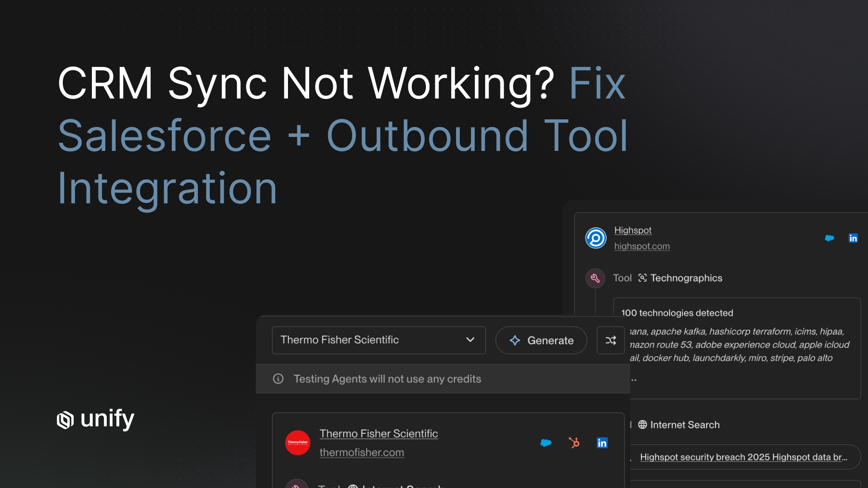Click the sparkle icon inside Generate button
Image resolution: width=868 pixels, height=488 pixels.
(x=515, y=341)
